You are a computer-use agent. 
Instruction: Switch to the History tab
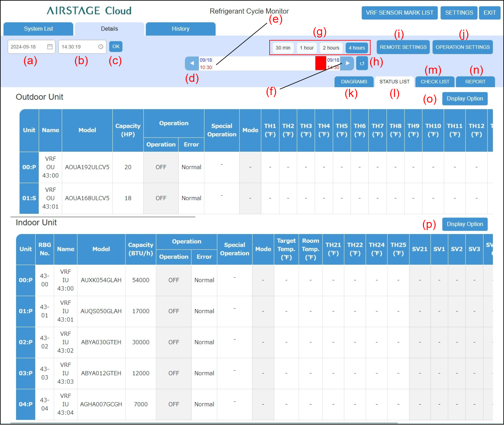(181, 29)
